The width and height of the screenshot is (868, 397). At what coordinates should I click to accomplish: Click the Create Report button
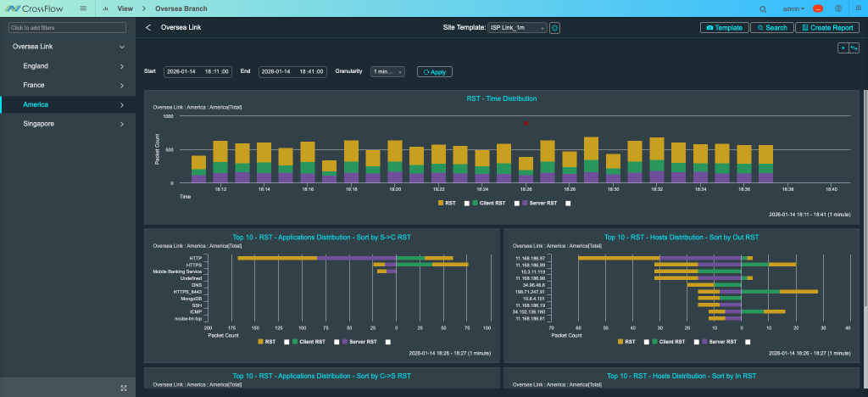(x=826, y=28)
